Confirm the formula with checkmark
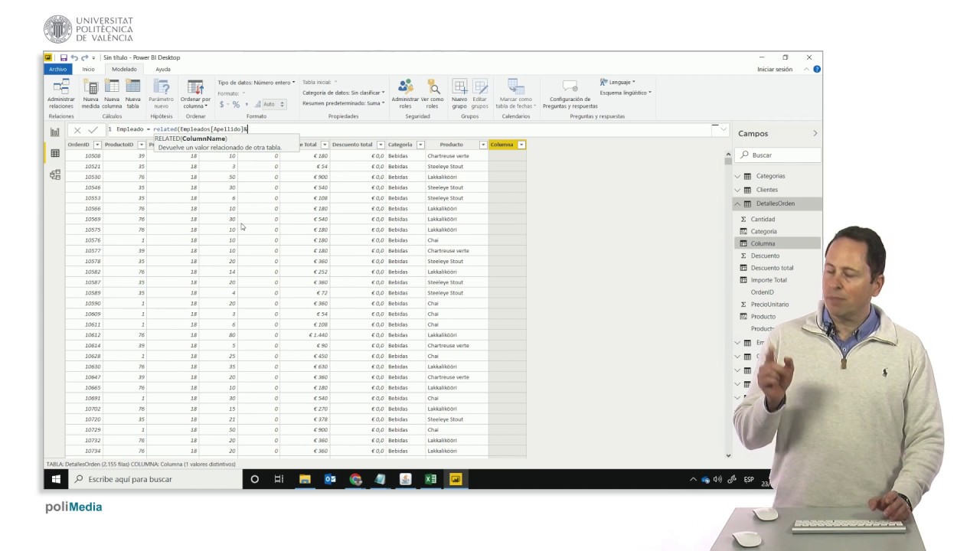Viewport: 980px width, 551px height. [x=93, y=130]
